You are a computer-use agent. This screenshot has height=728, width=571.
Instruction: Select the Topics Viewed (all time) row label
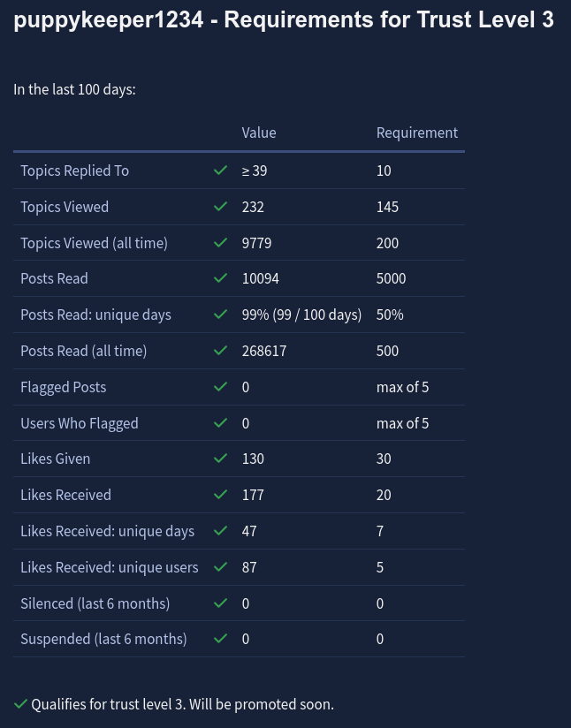point(94,243)
